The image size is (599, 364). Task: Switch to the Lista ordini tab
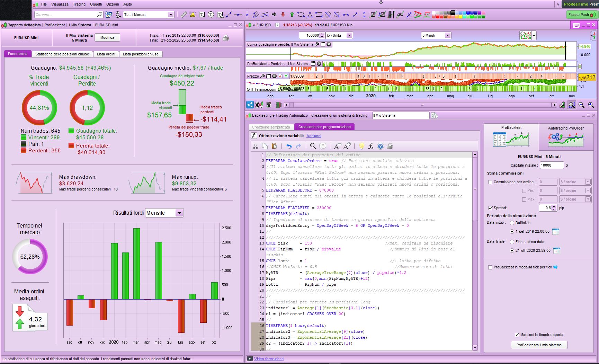[x=106, y=54]
